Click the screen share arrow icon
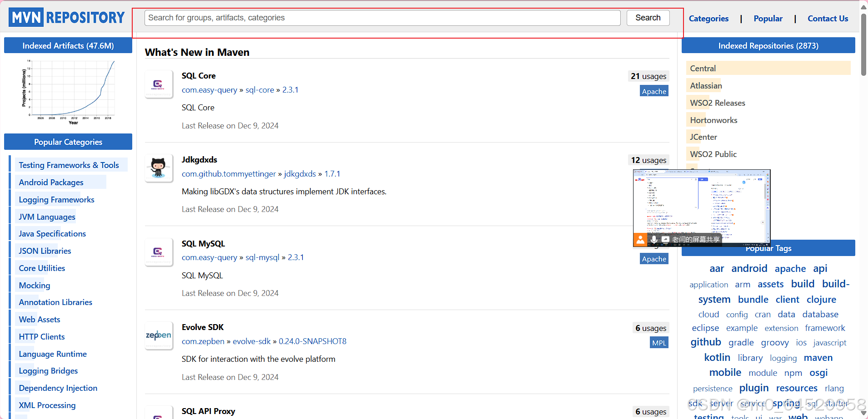The width and height of the screenshot is (868, 419). pyautogui.click(x=665, y=239)
